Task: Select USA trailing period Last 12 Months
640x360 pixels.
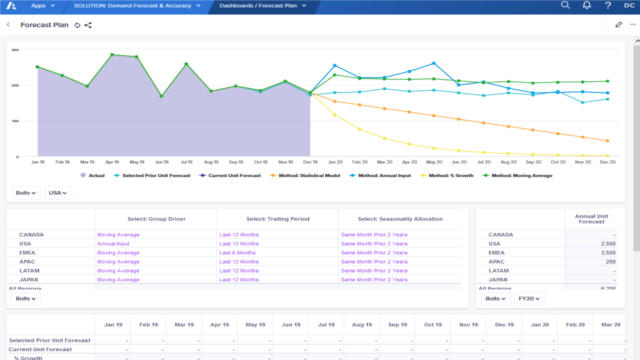Action: click(239, 244)
